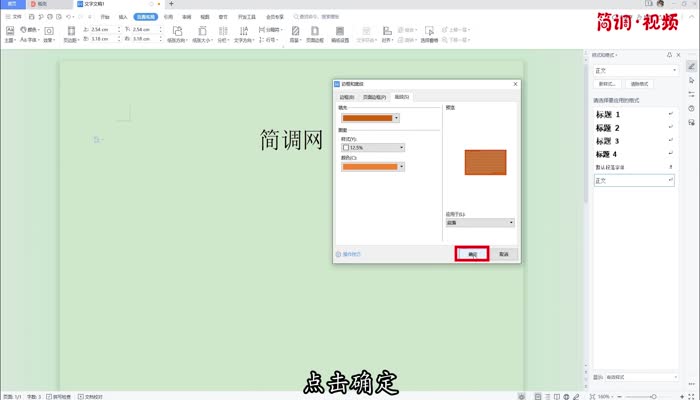Click the 纸张方向 orientation icon
Image resolution: width=700 pixels, height=400 pixels.
point(178,34)
